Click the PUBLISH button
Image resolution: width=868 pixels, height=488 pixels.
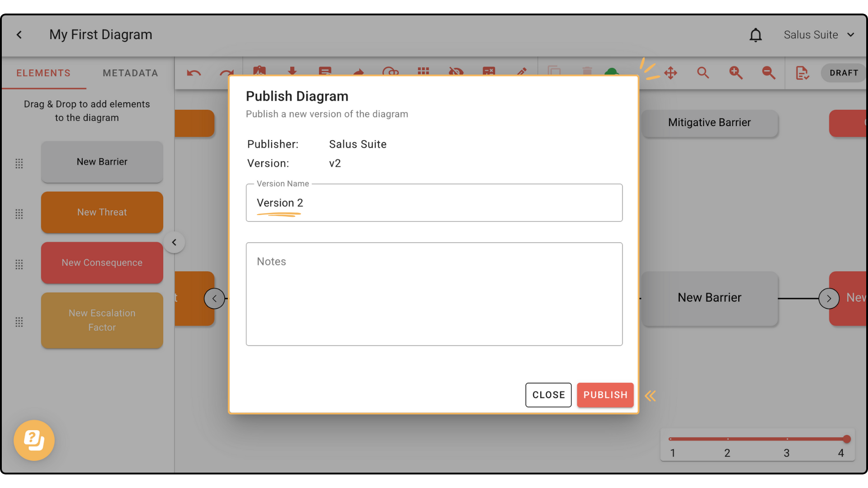(x=605, y=394)
